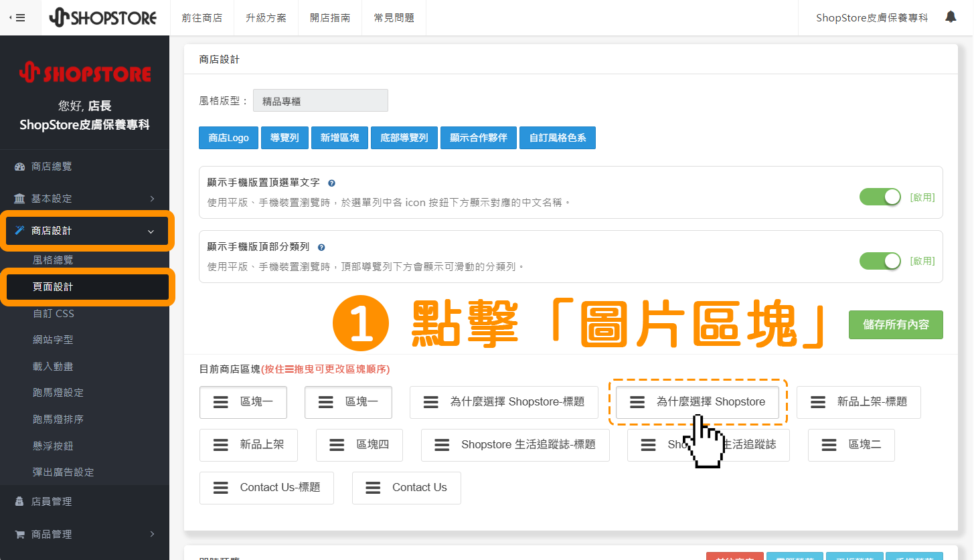
Task: Click the staff icon beside 店員管理
Action: pyautogui.click(x=19, y=501)
